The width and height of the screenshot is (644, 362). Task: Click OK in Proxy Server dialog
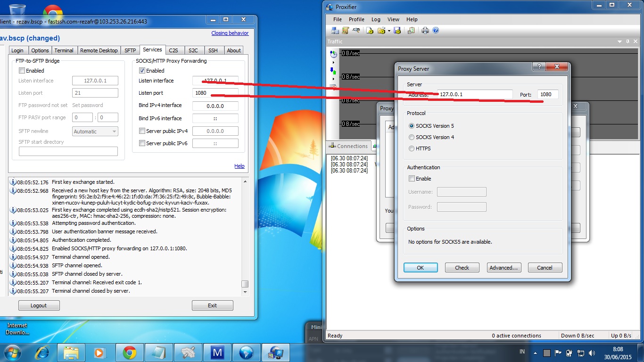pos(421,268)
